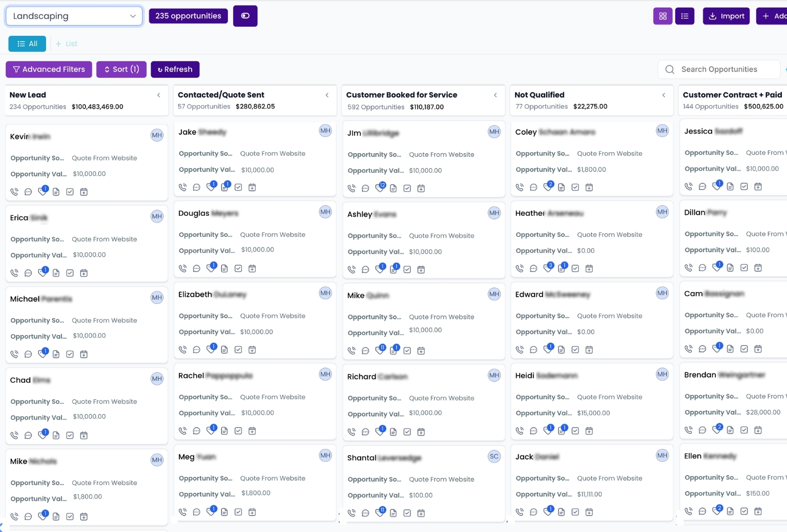This screenshot has width=787, height=532.
Task: Switch to the list view icon
Action: click(685, 16)
